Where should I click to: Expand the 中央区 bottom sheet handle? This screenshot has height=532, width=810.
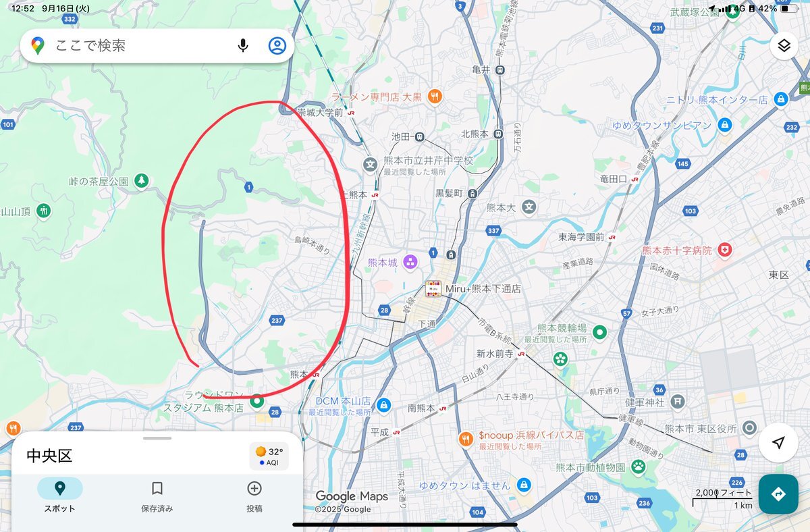[157, 437]
